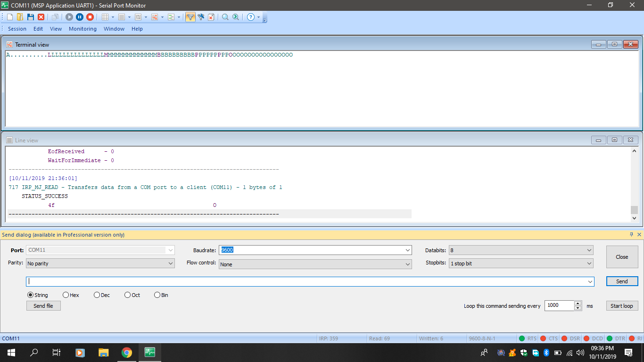
Task: Click the Save session floppy icon
Action: [x=30, y=17]
